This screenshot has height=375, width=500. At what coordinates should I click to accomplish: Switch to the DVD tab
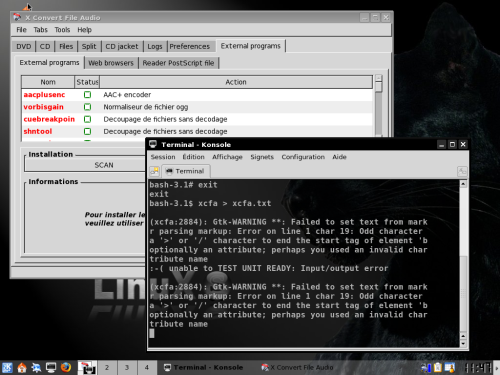[x=24, y=46]
